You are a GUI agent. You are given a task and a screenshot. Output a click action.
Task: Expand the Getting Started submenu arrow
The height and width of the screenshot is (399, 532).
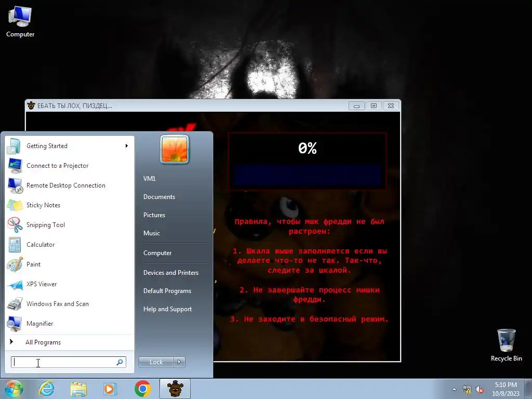tap(127, 146)
